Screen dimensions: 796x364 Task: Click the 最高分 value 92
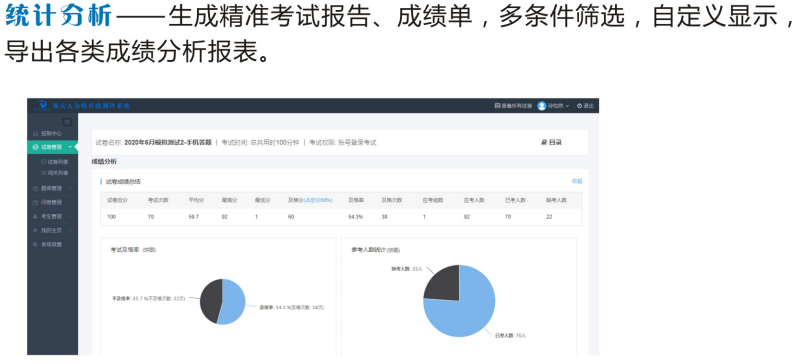225,217
